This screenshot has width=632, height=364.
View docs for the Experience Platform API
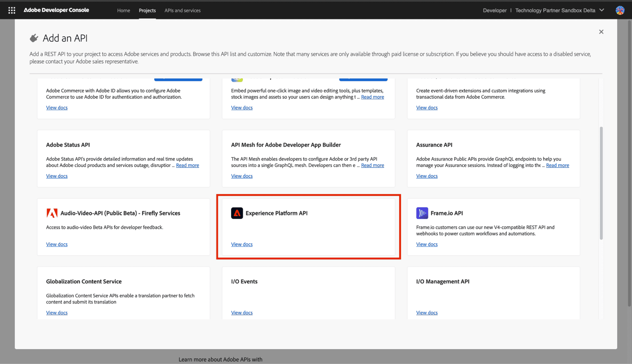pos(242,244)
